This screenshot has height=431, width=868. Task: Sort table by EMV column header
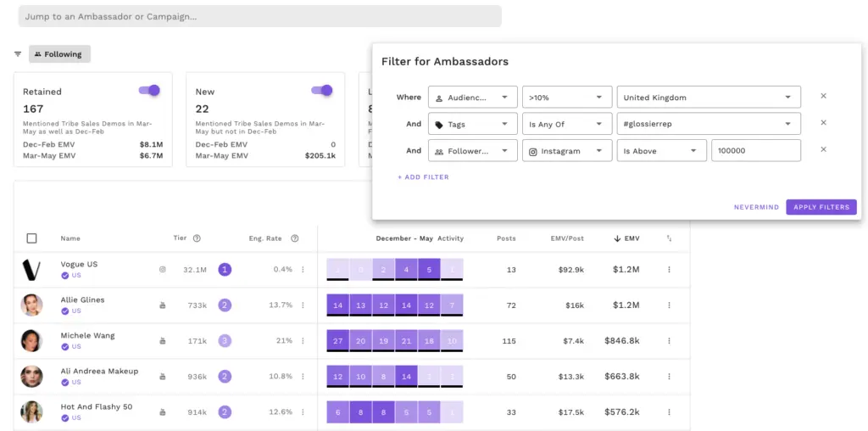click(627, 238)
